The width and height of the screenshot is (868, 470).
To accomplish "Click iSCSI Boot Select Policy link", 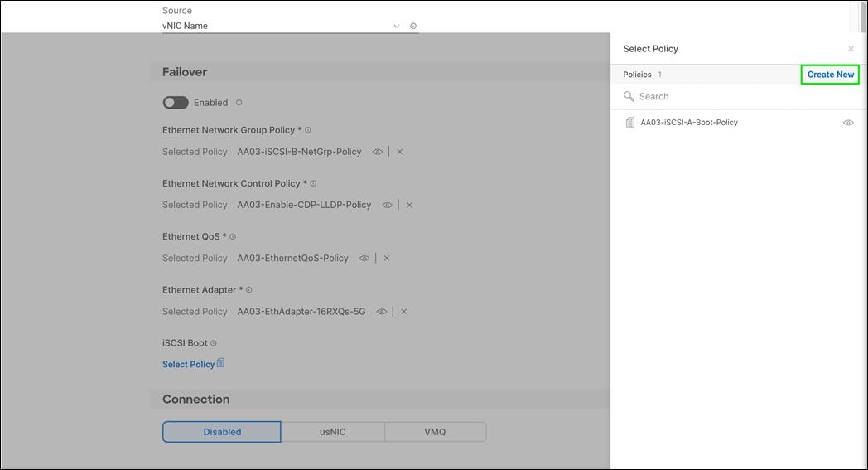I will [188, 364].
